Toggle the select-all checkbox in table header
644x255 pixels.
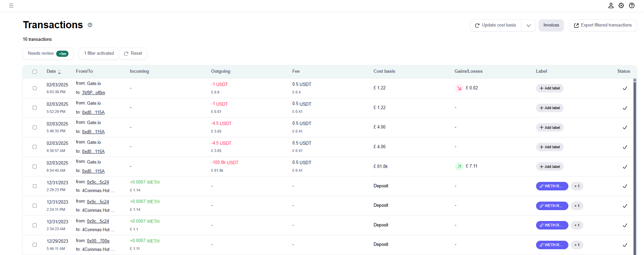[35, 72]
